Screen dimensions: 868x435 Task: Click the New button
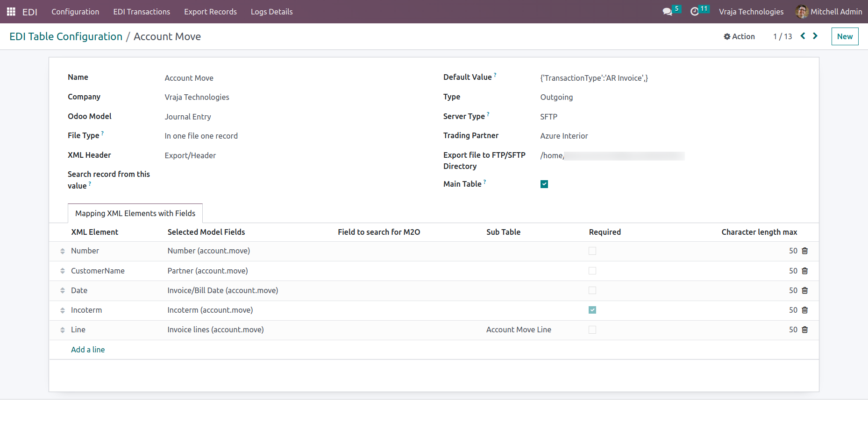[845, 36]
